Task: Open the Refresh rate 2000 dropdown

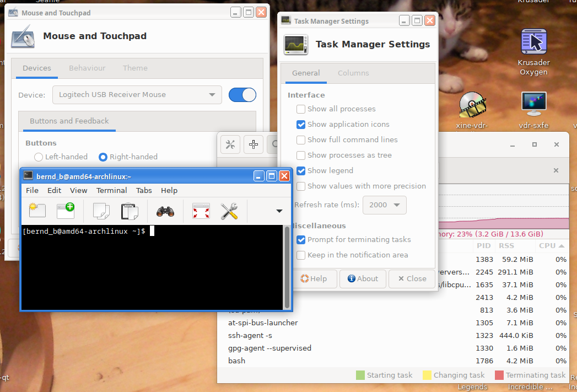Action: (385, 205)
